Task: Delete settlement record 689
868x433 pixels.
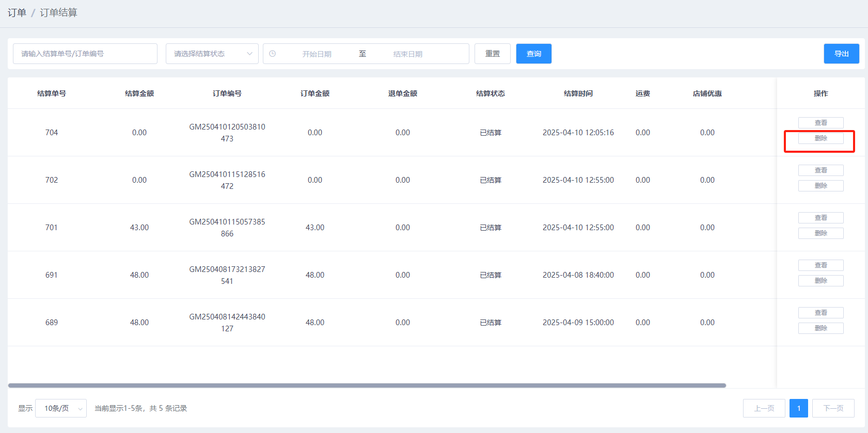Action: [x=820, y=328]
